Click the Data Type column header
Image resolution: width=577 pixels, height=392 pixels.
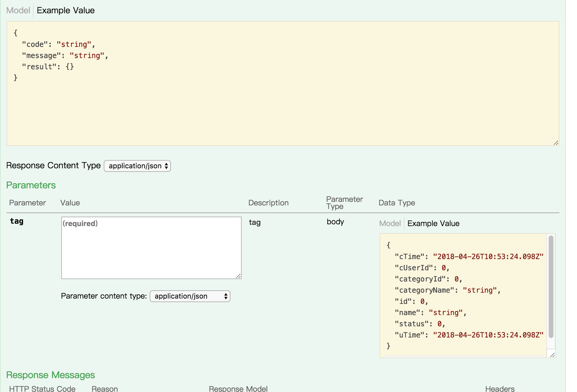tap(397, 203)
